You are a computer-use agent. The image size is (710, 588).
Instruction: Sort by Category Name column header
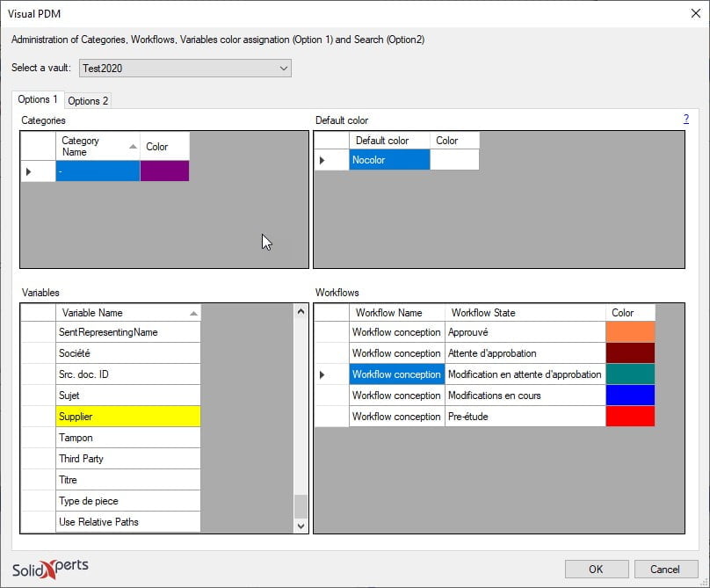coord(98,146)
